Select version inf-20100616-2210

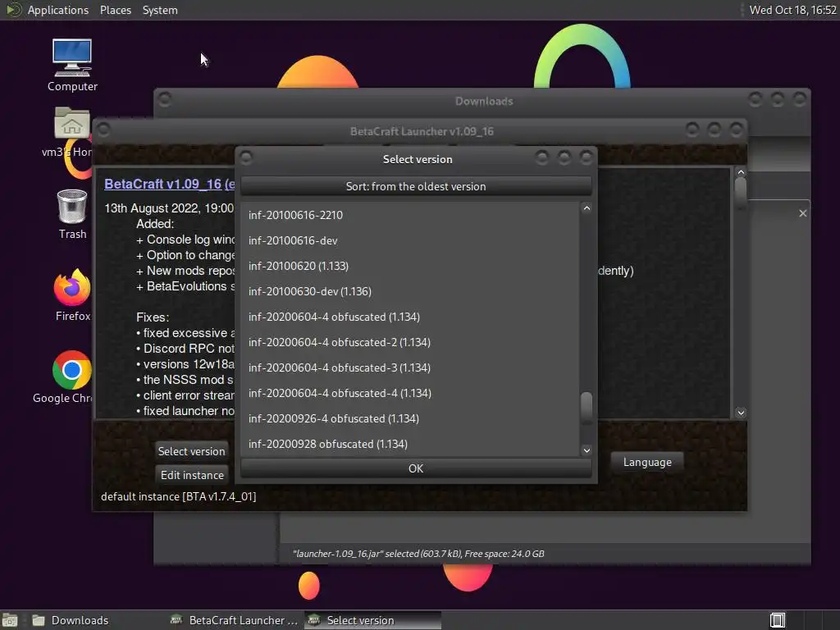click(x=410, y=215)
